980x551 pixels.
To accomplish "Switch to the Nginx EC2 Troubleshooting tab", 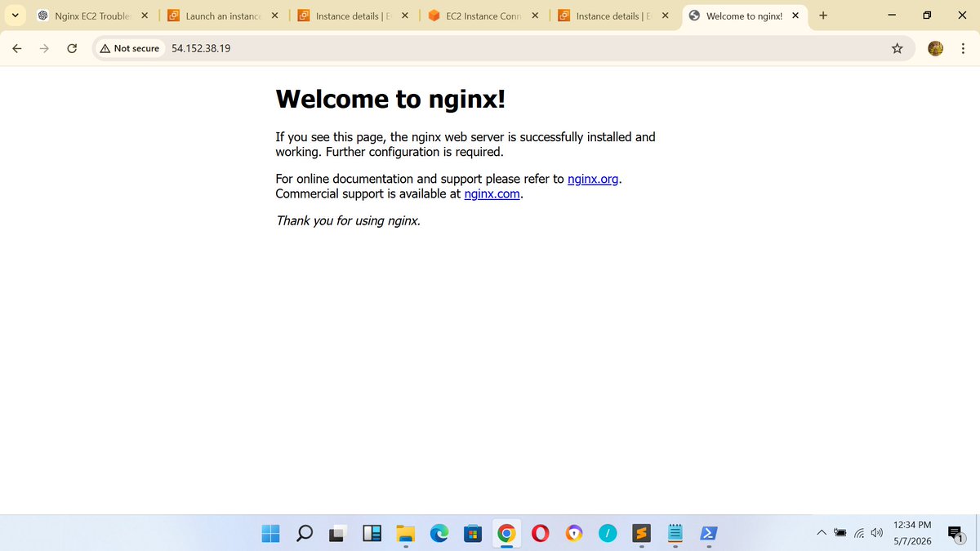I will [x=91, y=16].
